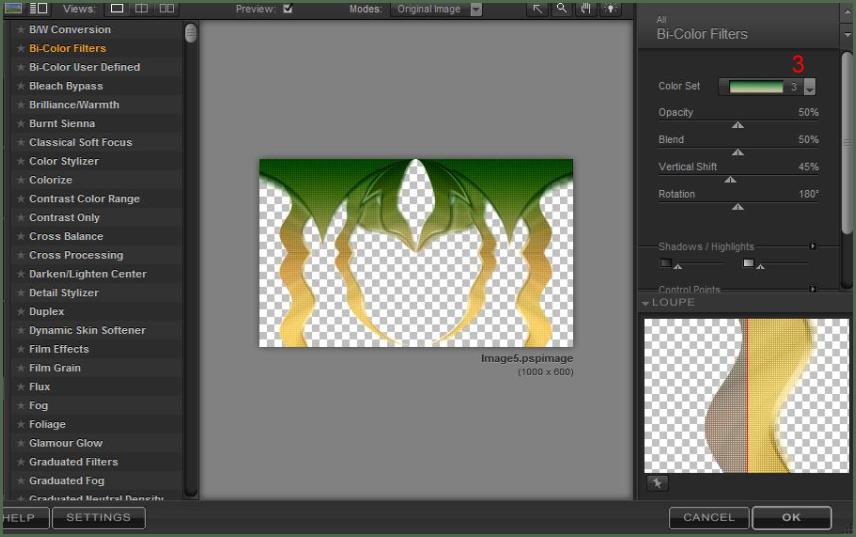Expand the Shadows / Highlights section

(813, 246)
